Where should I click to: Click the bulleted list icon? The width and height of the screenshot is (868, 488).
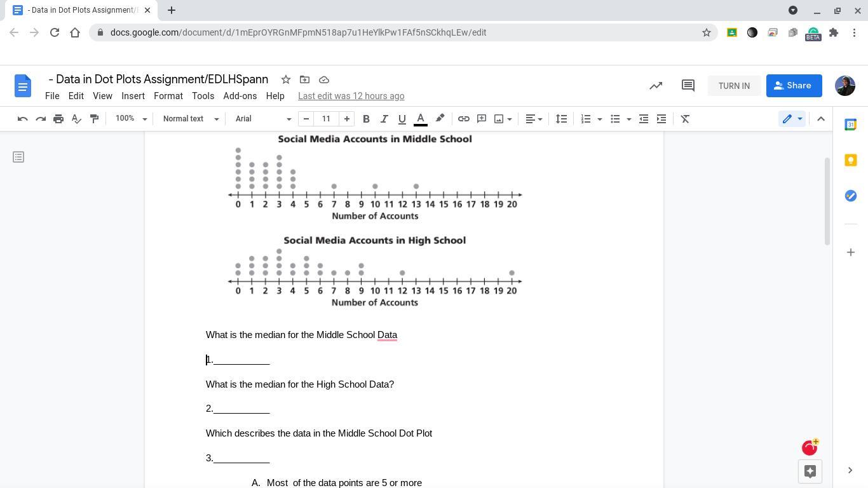(x=615, y=119)
